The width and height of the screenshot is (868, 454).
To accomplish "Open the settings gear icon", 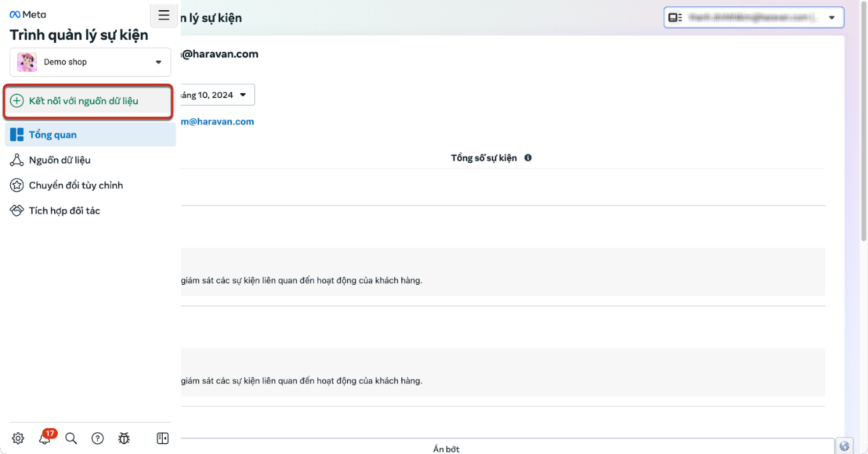I will click(18, 438).
